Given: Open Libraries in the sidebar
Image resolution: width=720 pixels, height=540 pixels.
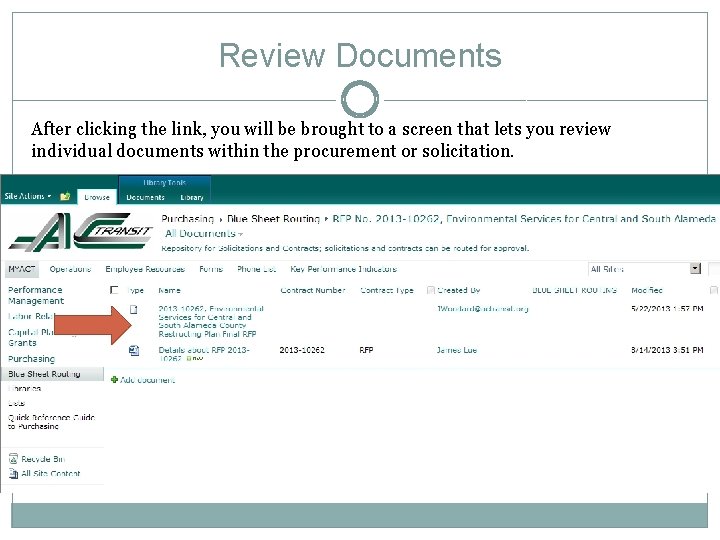Looking at the screenshot, I should point(25,388).
